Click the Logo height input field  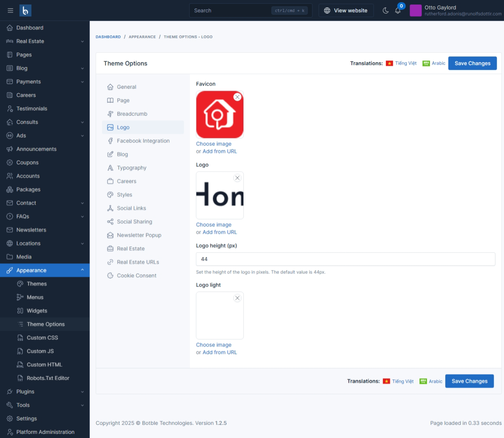click(x=346, y=259)
